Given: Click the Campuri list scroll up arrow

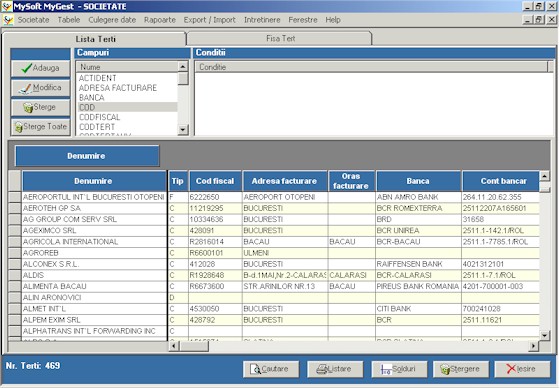Looking at the screenshot, I should pos(183,66).
